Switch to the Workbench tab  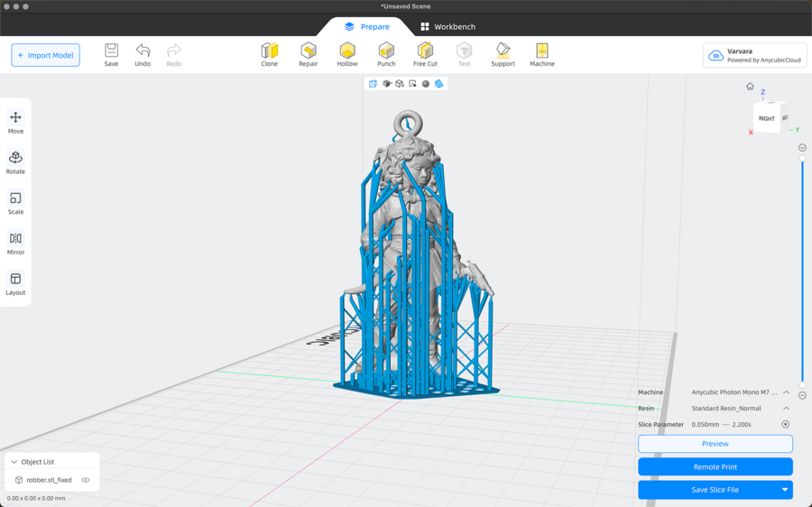(448, 27)
